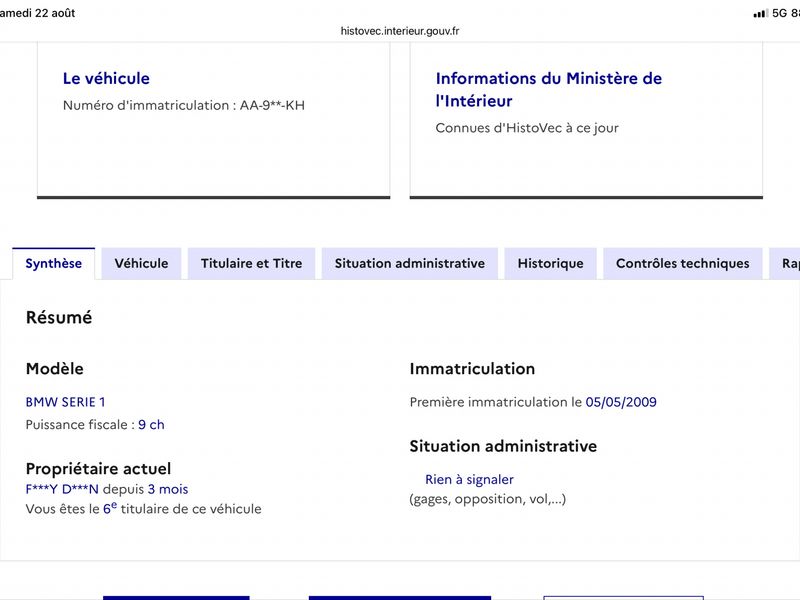Select the BMW SERIE 1 model text

(x=65, y=402)
